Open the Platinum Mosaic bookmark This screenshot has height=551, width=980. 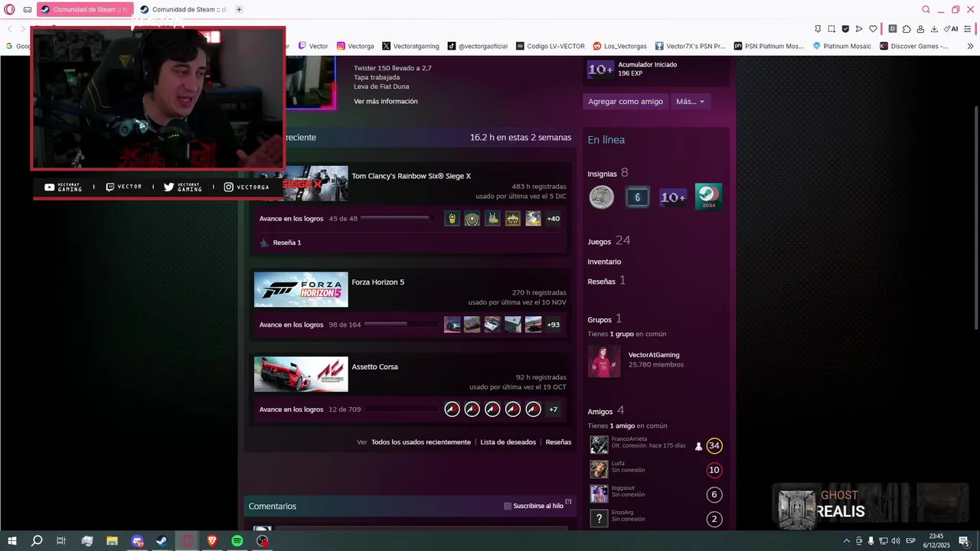841,46
